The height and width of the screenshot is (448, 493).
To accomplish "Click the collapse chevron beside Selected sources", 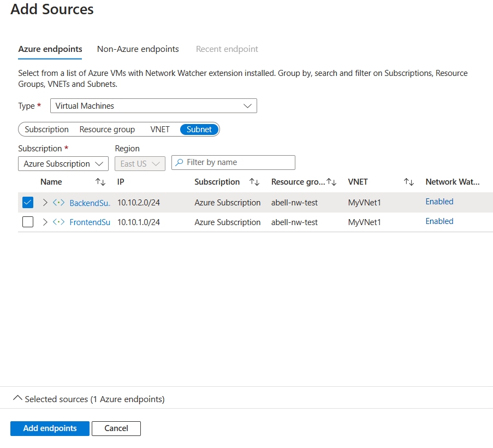I will (18, 399).
